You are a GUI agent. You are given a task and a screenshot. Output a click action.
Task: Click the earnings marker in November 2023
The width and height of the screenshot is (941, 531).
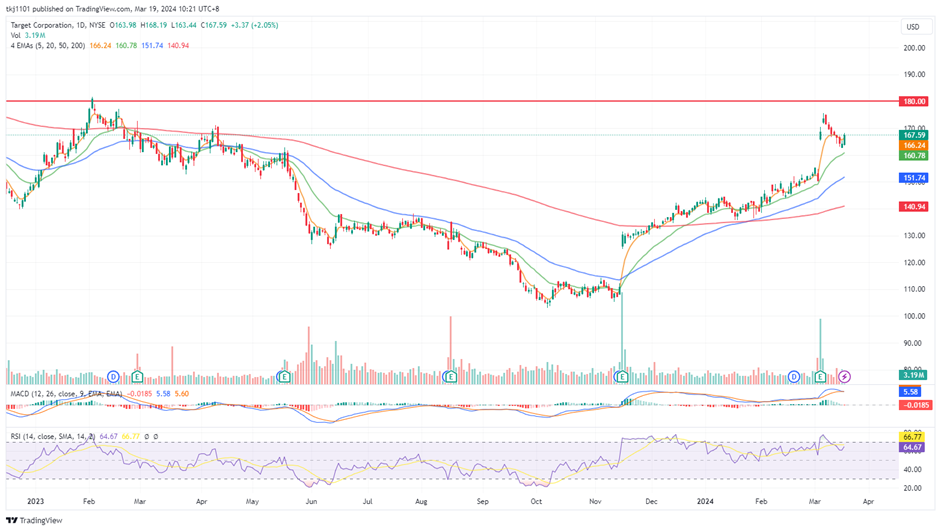[x=622, y=376]
